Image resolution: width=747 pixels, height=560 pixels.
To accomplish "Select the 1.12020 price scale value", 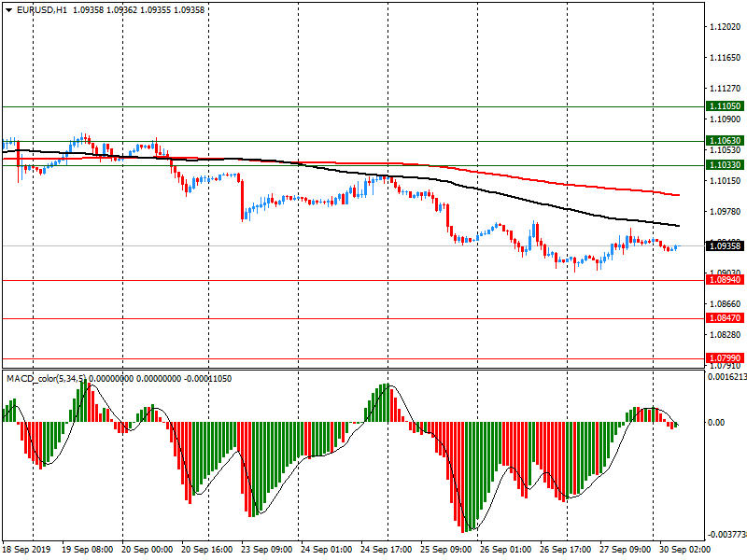I will (726, 27).
